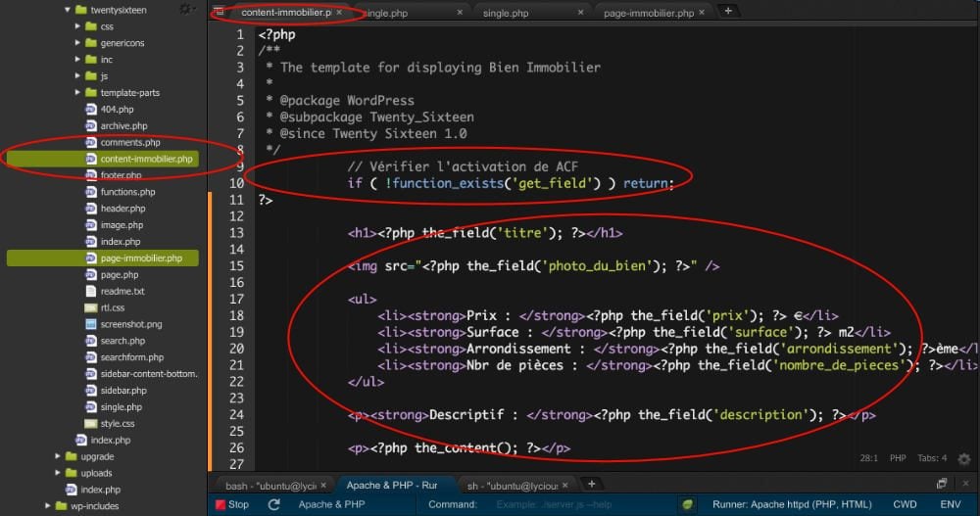Click the editor preferences gear icon
This screenshot has width=980, height=516.
(964, 458)
